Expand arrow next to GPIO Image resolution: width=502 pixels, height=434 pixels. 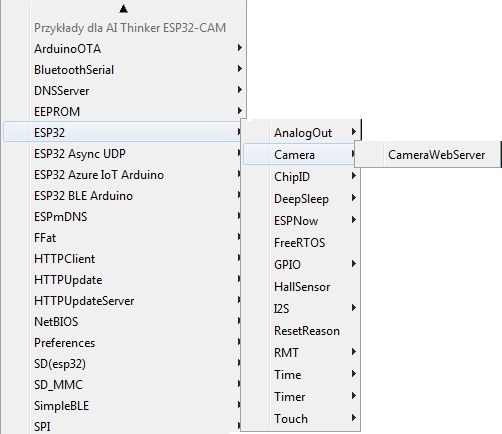tap(354, 264)
